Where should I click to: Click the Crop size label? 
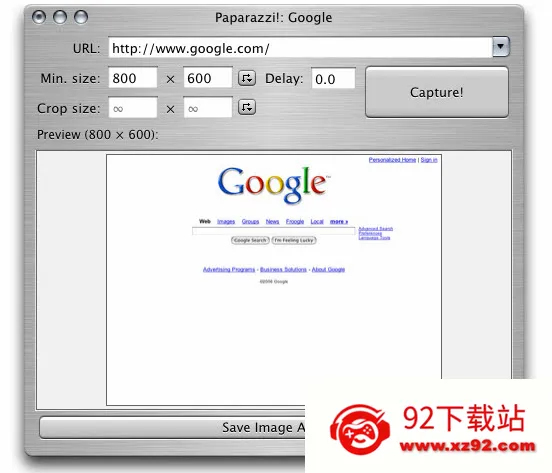(x=69, y=108)
